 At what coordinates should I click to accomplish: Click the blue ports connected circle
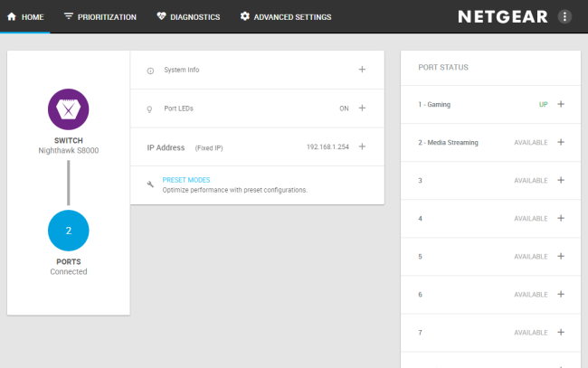[68, 231]
